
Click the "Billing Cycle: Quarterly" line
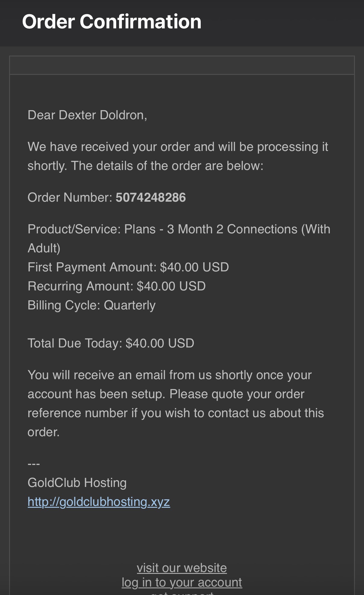pyautogui.click(x=91, y=305)
